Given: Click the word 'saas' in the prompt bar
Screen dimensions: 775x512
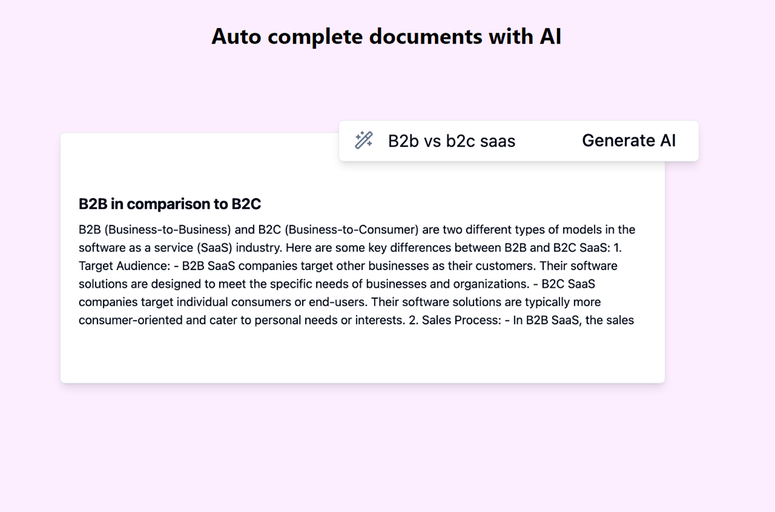Looking at the screenshot, I should coord(497,141).
